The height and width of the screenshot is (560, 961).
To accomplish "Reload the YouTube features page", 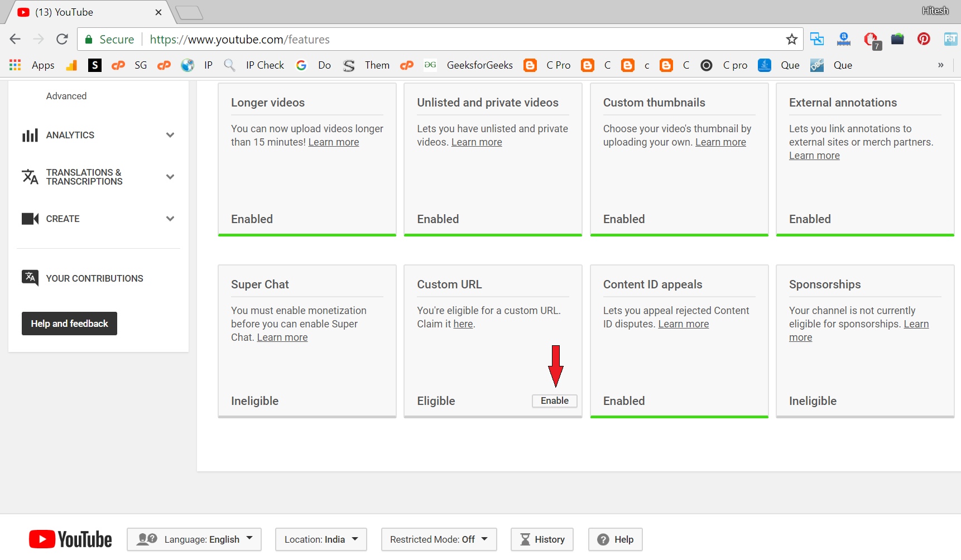I will click(62, 39).
